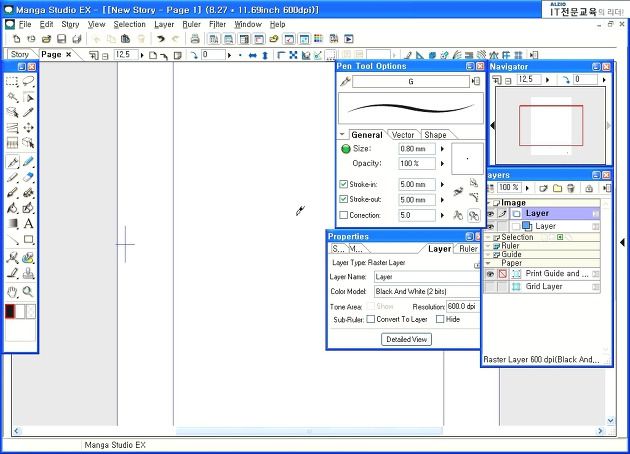Switch to Ruler tab in Properties

tap(468, 249)
